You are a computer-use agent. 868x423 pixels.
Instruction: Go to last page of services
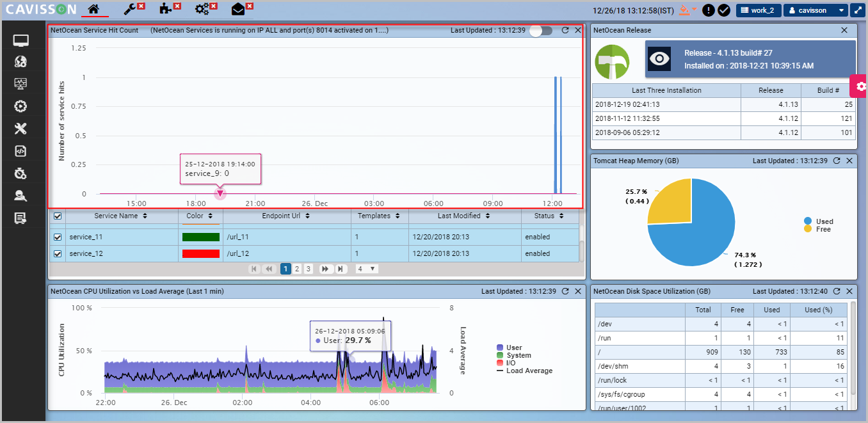[x=341, y=269]
